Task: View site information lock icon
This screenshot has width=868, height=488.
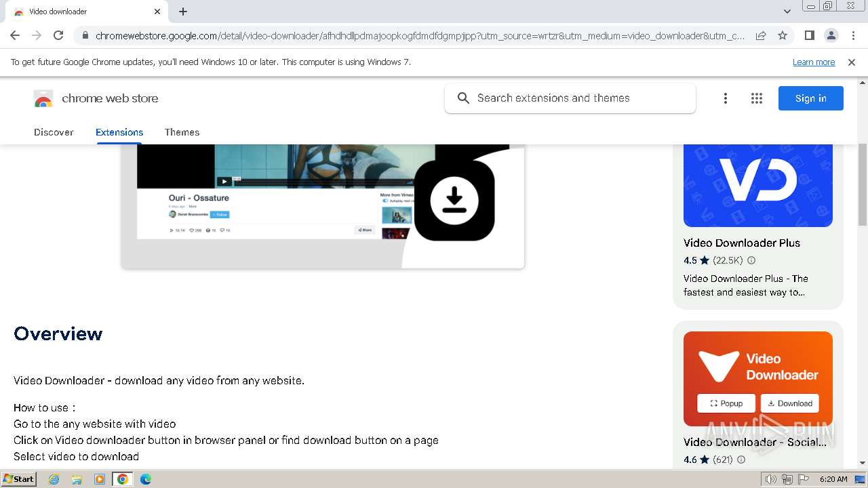Action: (85, 36)
